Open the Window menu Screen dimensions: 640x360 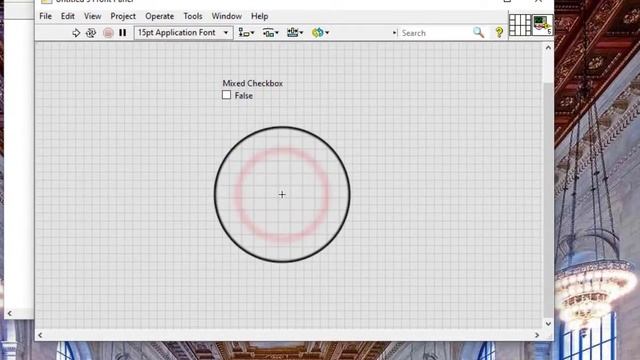tap(227, 16)
